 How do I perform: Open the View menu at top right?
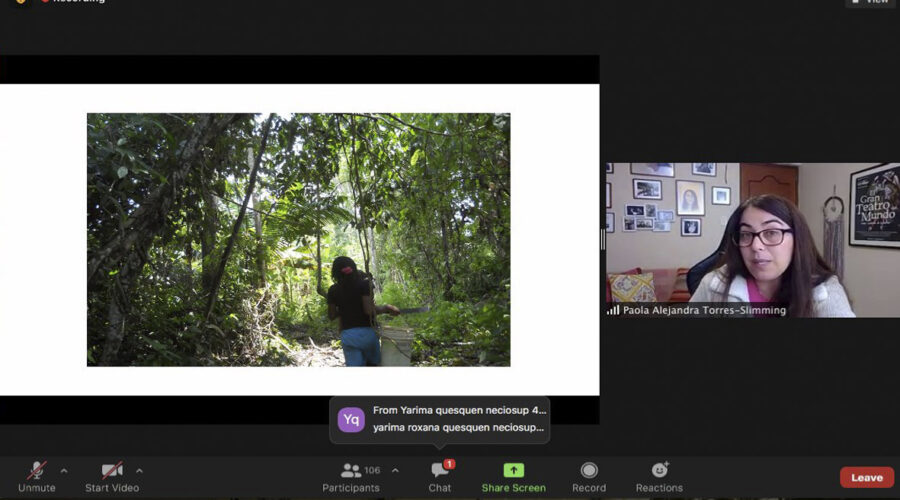[x=871, y=2]
